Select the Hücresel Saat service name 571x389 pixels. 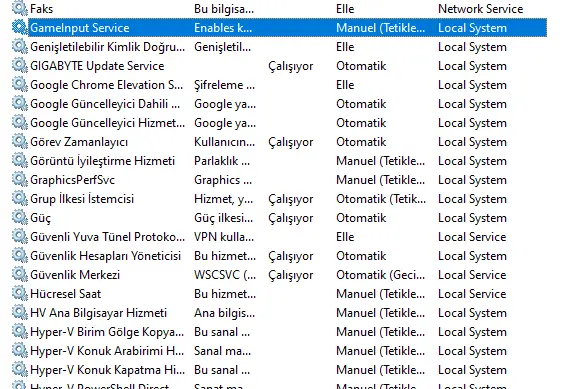point(66,294)
